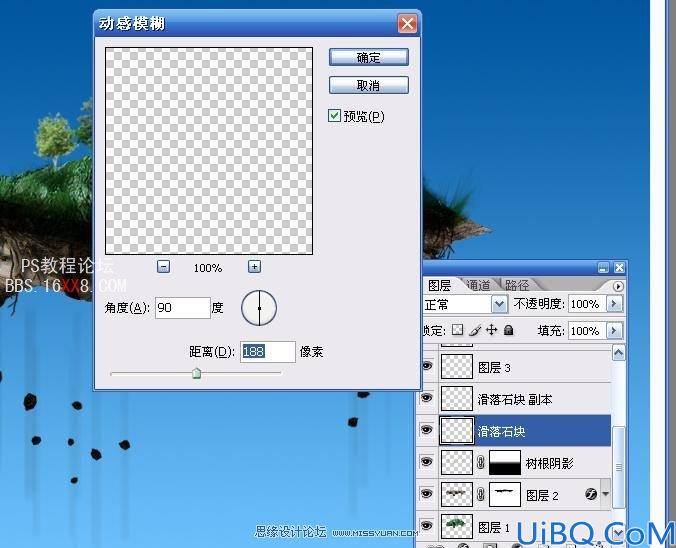Select layer name 图层 3
676x548 pixels.
pos(494,367)
